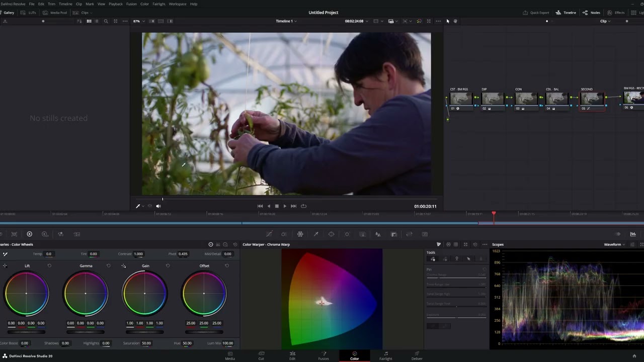This screenshot has height=362, width=644.
Task: Select the SECOND node thumbnail
Action: click(592, 99)
